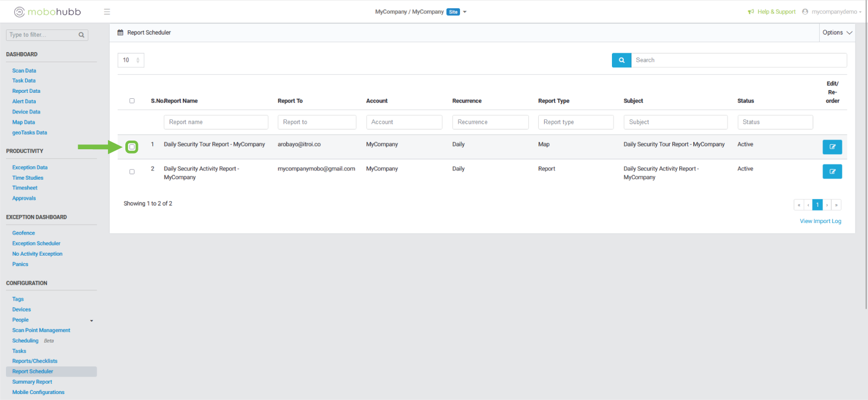
Task: Open the Options dropdown
Action: (837, 33)
